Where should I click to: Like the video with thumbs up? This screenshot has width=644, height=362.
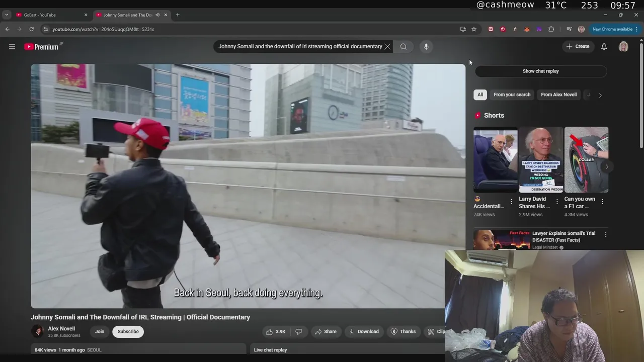pyautogui.click(x=276, y=332)
